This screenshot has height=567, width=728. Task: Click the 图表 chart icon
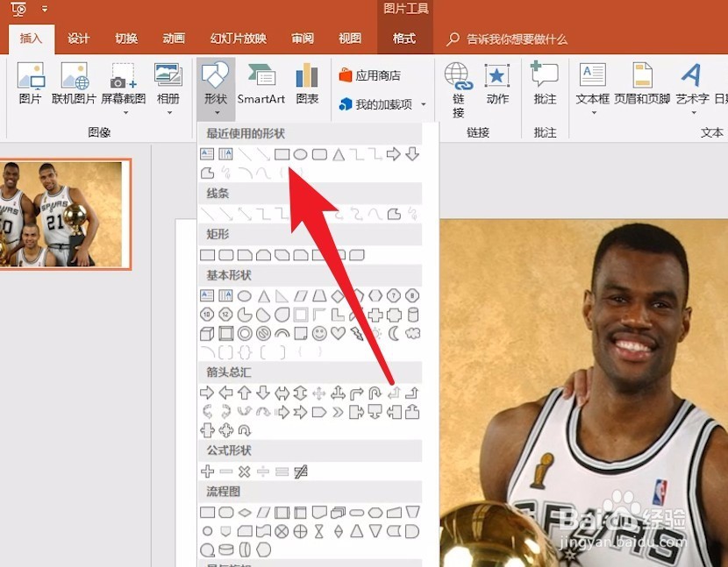[x=307, y=83]
